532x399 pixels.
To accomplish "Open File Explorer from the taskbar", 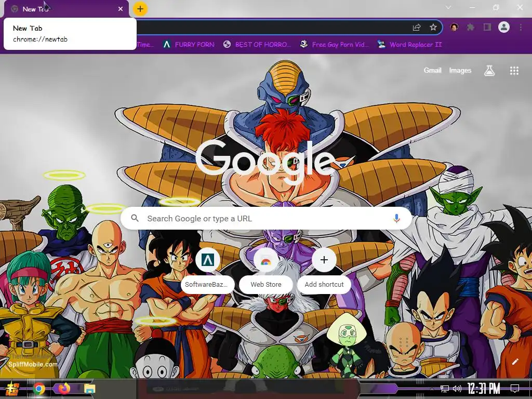I will point(89,389).
